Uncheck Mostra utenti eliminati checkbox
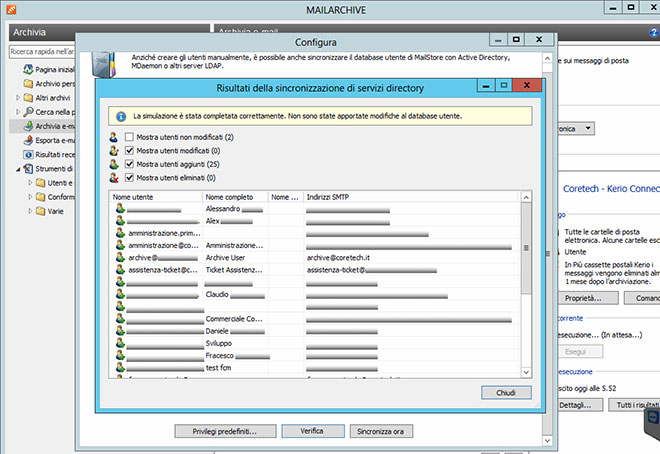The width and height of the screenshot is (660, 454). (x=129, y=178)
